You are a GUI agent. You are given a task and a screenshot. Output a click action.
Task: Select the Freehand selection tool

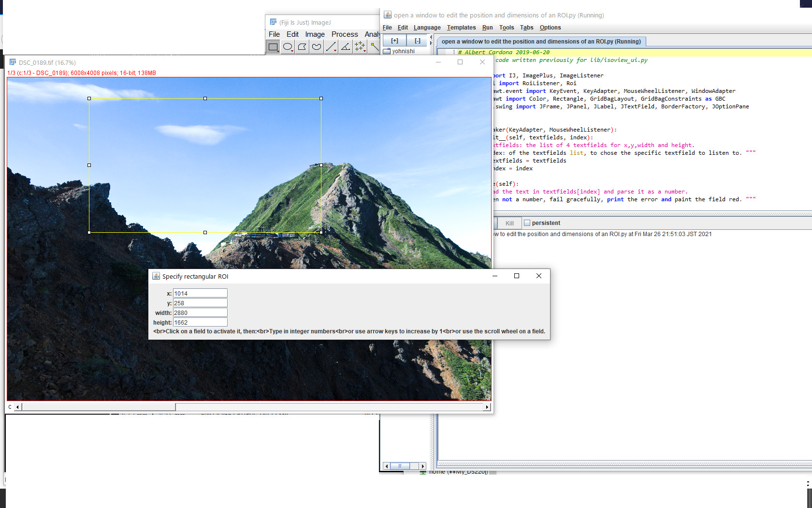(x=316, y=46)
